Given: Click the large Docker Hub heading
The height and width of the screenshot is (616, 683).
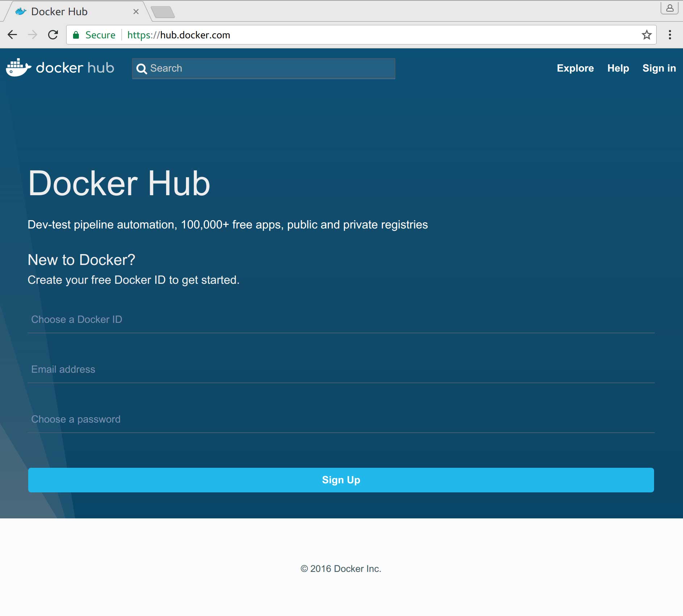Looking at the screenshot, I should tap(119, 184).
